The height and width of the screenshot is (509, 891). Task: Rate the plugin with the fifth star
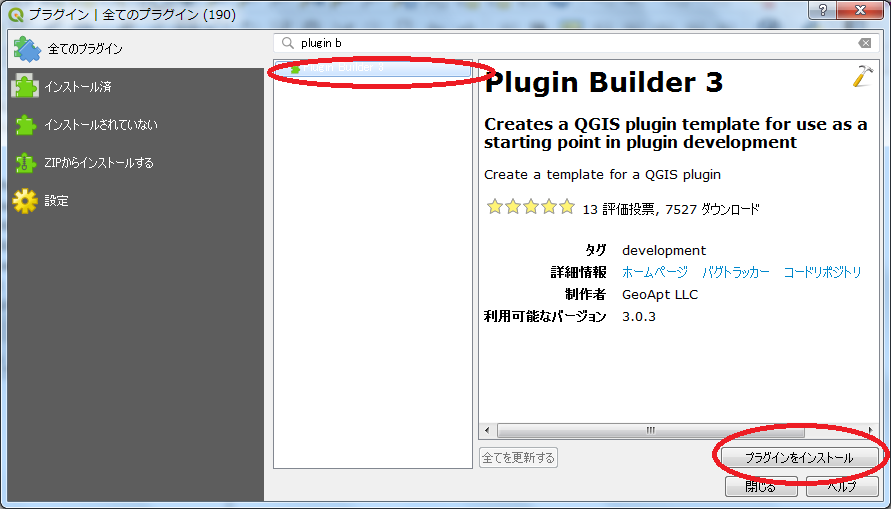coord(567,207)
